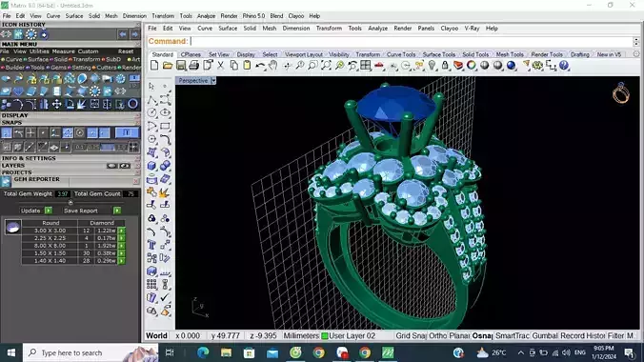644x362 pixels.
Task: Select the Circle tool
Action: (151, 112)
